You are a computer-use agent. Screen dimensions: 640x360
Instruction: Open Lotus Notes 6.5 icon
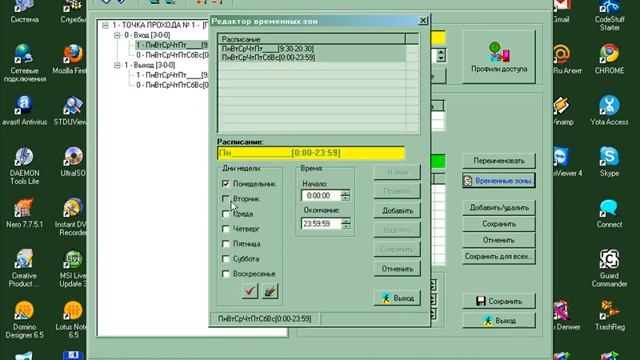coord(73,320)
